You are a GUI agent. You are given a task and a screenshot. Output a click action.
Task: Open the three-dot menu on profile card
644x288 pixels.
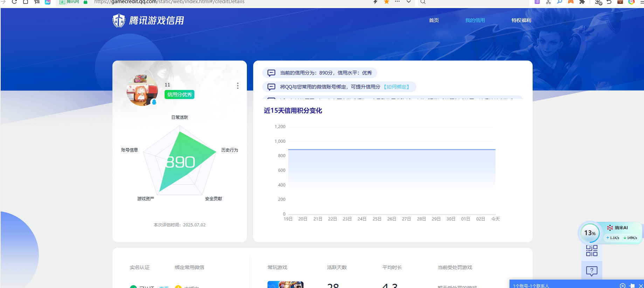(238, 86)
